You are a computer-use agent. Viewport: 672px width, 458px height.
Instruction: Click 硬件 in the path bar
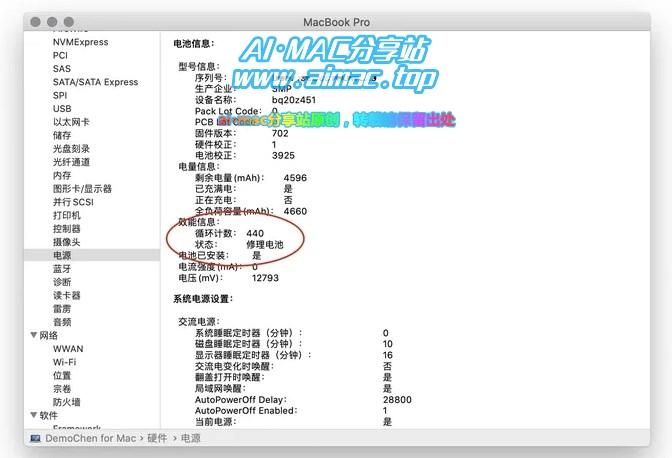coord(157,438)
